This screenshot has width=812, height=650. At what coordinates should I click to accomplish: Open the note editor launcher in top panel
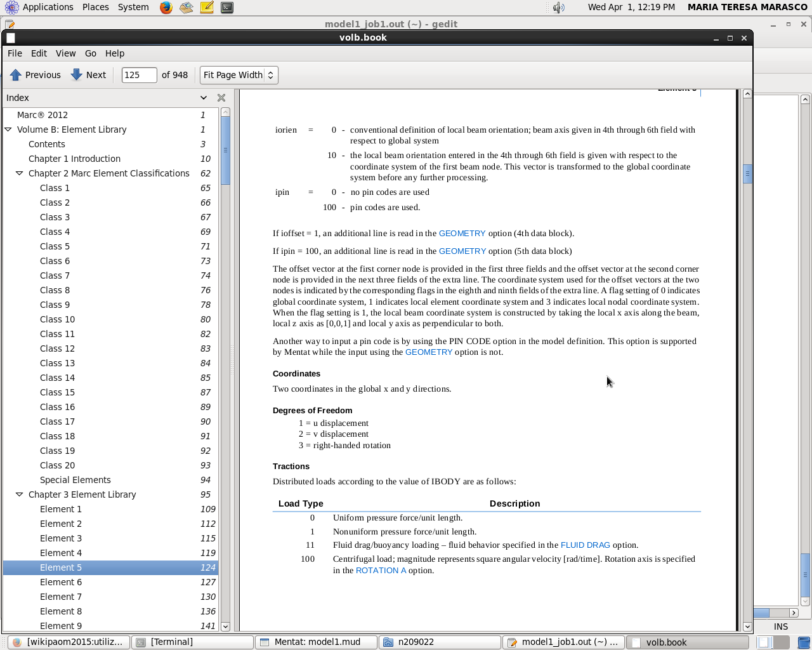coord(207,8)
